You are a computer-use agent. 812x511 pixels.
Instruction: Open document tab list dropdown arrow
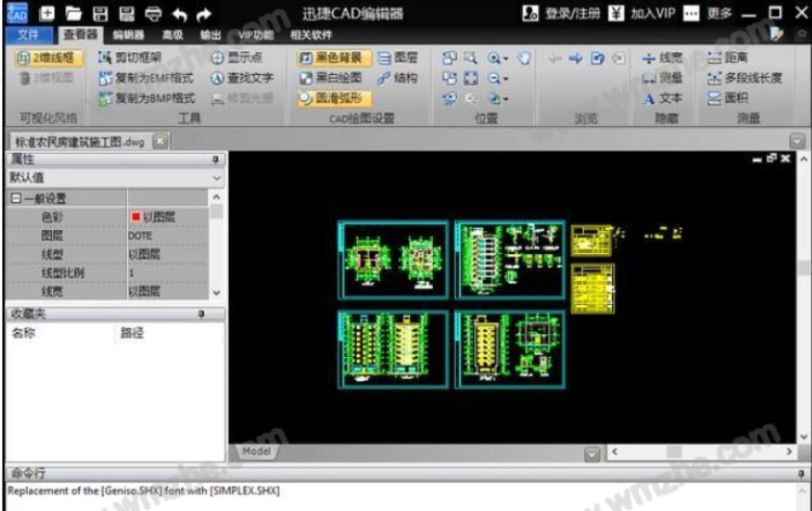click(x=798, y=141)
